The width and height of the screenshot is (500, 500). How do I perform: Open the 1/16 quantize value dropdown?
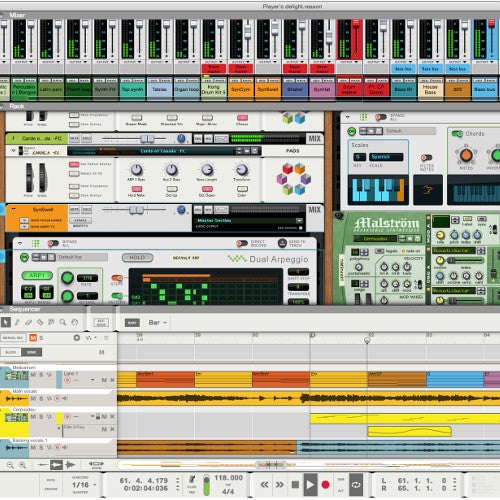pyautogui.click(x=84, y=485)
